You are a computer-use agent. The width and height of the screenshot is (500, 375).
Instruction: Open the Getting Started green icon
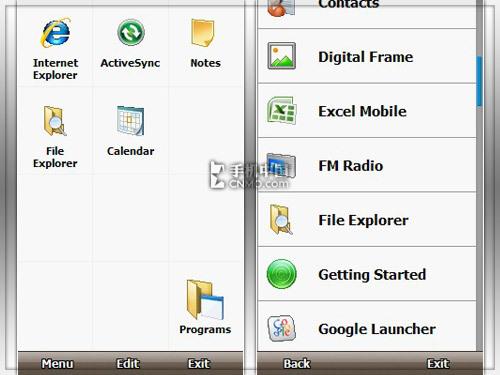(x=282, y=274)
